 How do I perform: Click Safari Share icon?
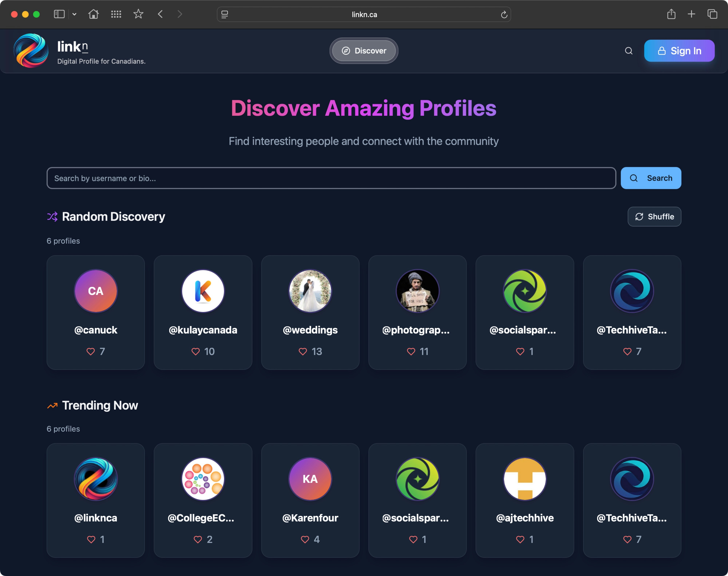(x=671, y=14)
